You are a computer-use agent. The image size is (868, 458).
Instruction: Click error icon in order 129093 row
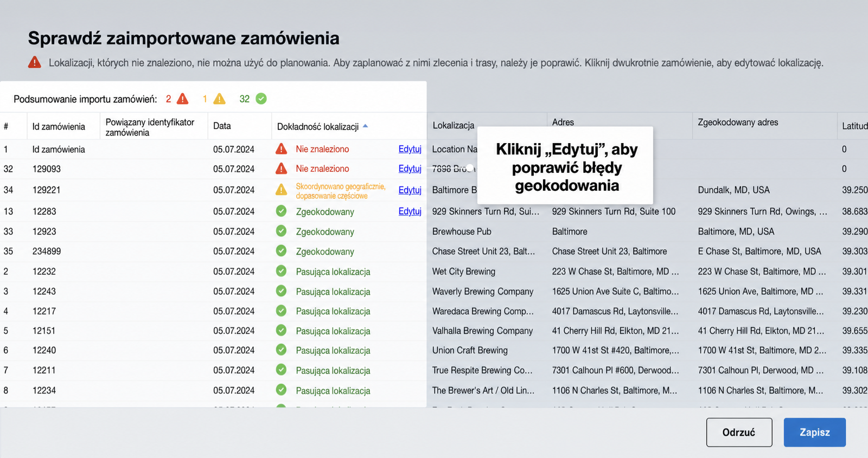(x=281, y=169)
